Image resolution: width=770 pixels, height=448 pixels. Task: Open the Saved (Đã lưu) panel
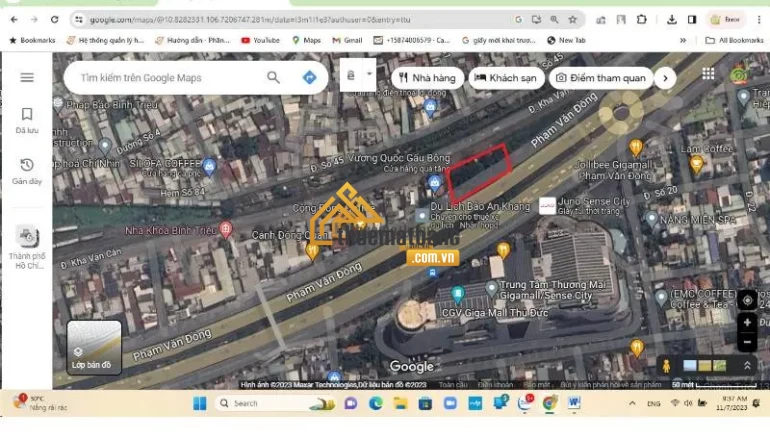point(27,119)
